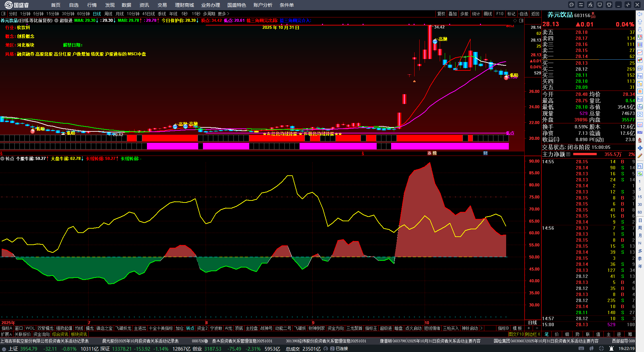
Task: Expand the 更多 period options
Action: coord(223,14)
